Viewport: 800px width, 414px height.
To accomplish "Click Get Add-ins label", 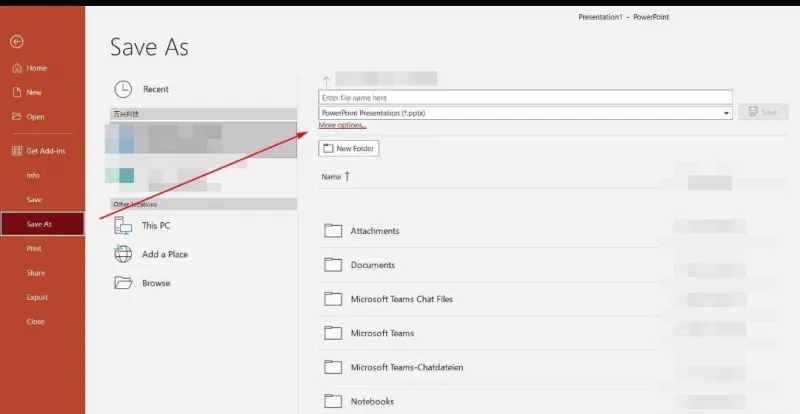I will (46, 151).
